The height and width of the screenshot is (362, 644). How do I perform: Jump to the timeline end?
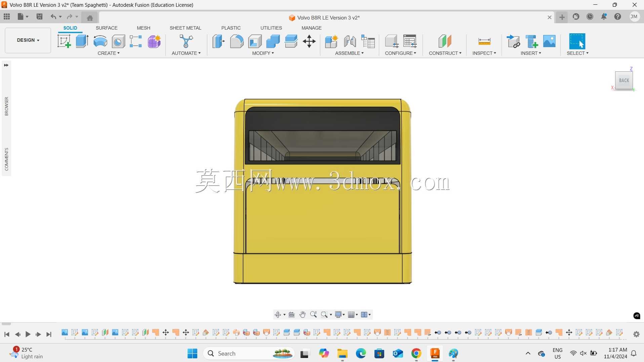tap(49, 334)
